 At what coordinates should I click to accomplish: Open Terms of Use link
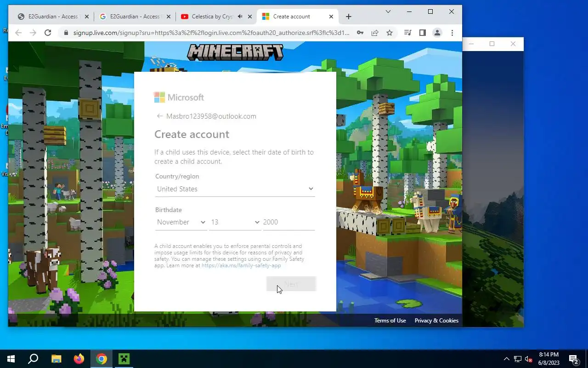click(390, 321)
